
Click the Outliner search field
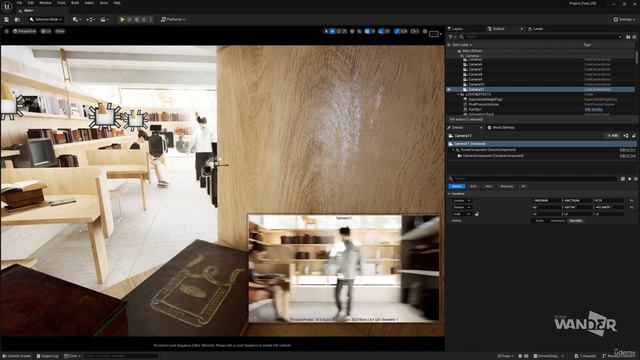542,37
